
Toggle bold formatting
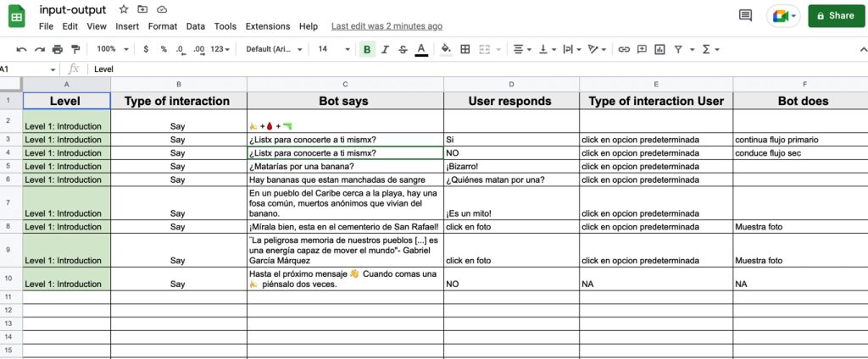point(366,50)
